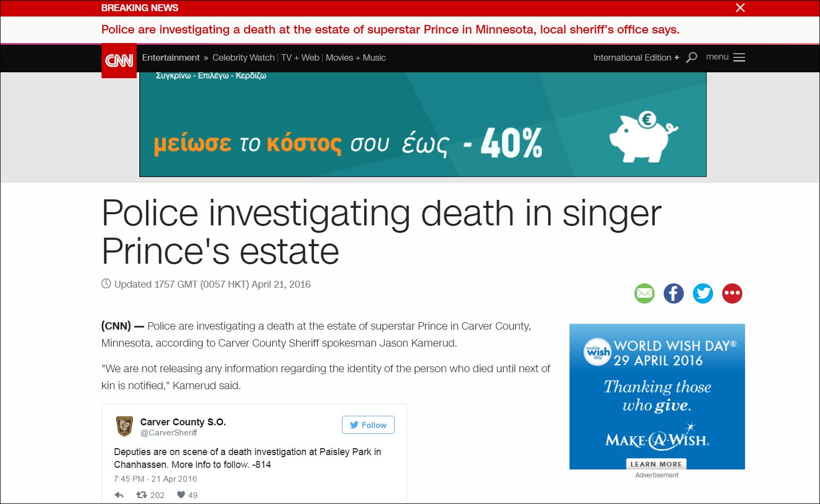Screen dimensions: 820x504
Task: Reply to the Carver County tweet
Action: (119, 495)
